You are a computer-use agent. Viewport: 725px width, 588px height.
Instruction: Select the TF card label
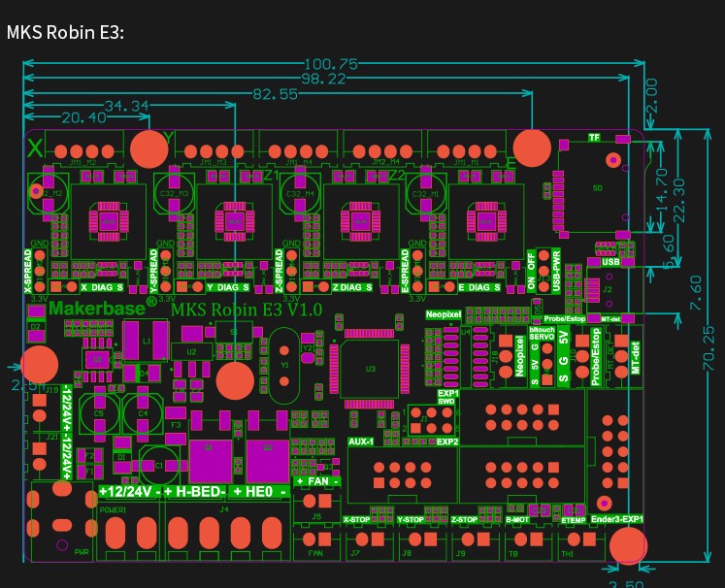pyautogui.click(x=594, y=137)
